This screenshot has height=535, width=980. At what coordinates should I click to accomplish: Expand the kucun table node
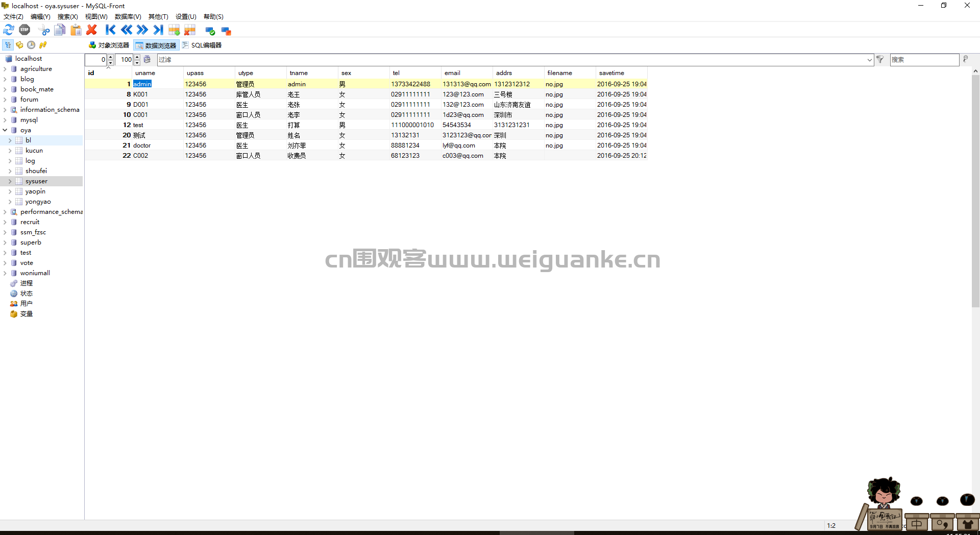click(10, 151)
